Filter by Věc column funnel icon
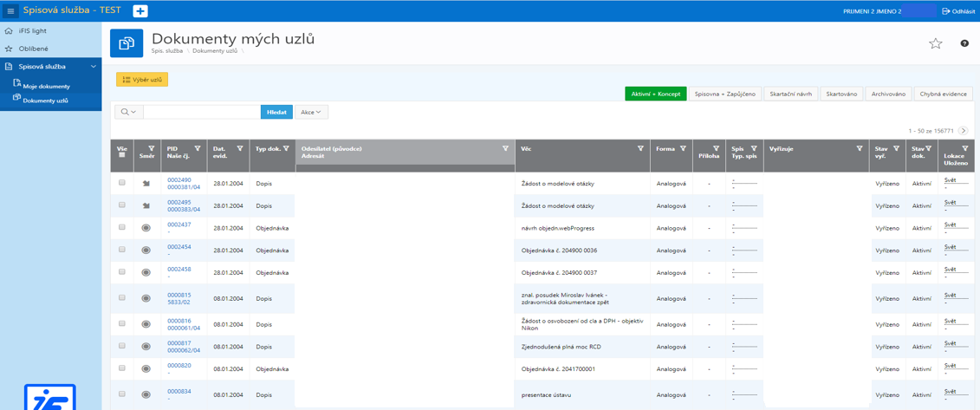The width and height of the screenshot is (980, 410). 640,149
